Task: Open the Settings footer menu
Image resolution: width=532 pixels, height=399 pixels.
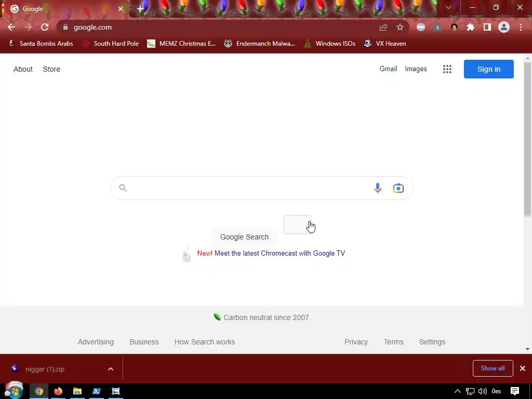Action: tap(432, 342)
